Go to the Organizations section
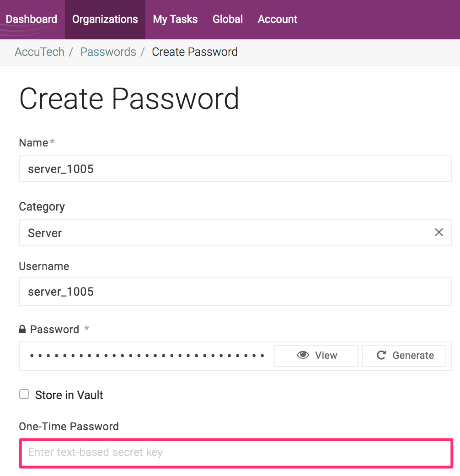The width and height of the screenshot is (460, 476). (x=105, y=19)
